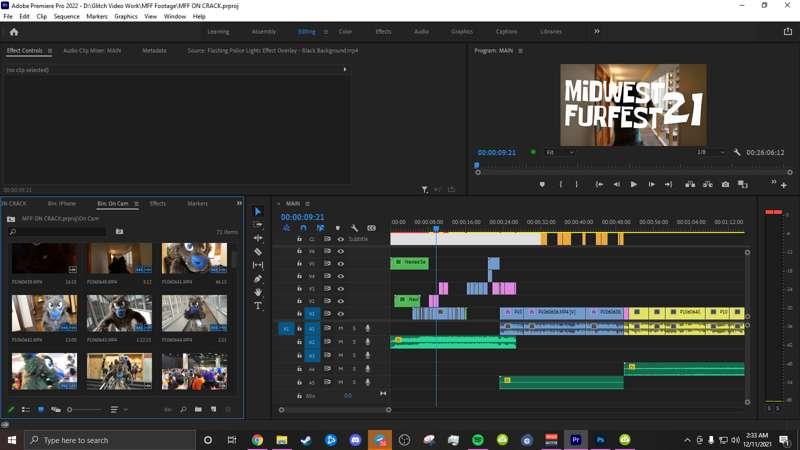This screenshot has height=450, width=800.
Task: Add Marker in Program monitor
Action: click(x=542, y=185)
